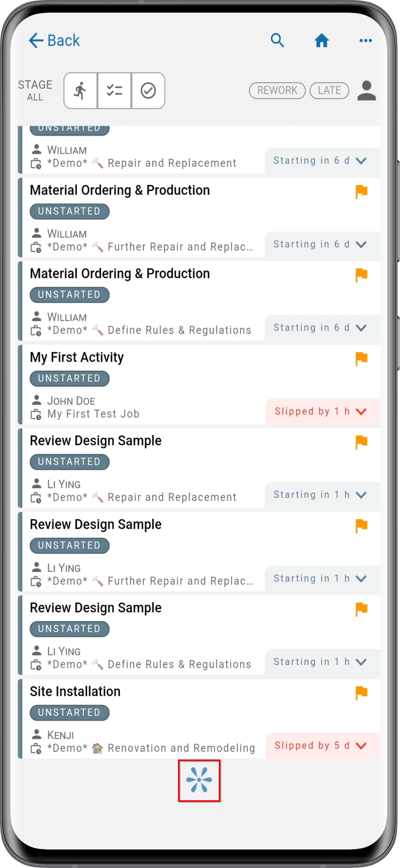400x868 pixels.
Task: Click flag on Review Design Sample, Further Repair
Action: pos(361,526)
